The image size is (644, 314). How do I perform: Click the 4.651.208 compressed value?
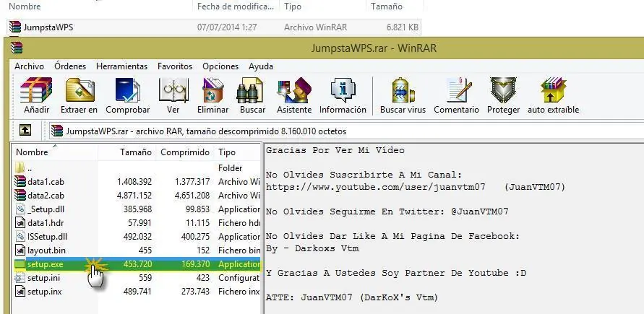click(192, 196)
